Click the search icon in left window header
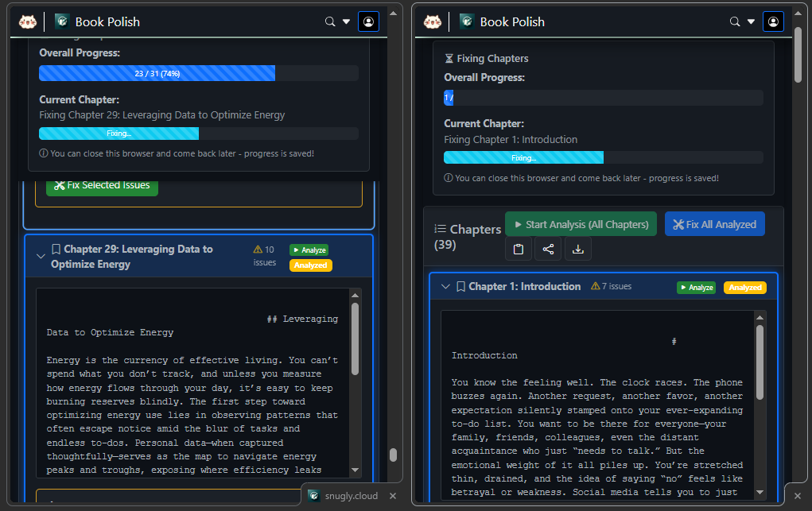812x511 pixels. click(x=330, y=21)
